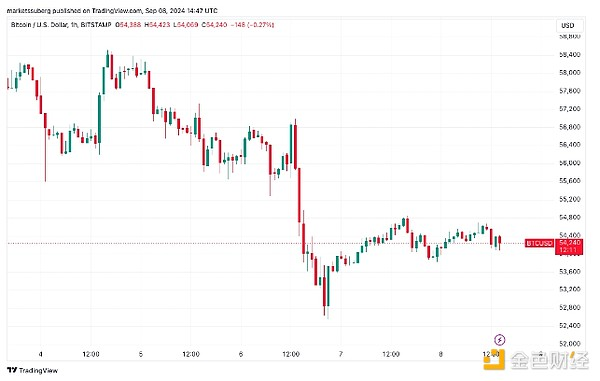Click the date label 6 on time axis
This screenshot has height=381, width=600.
(x=240, y=354)
